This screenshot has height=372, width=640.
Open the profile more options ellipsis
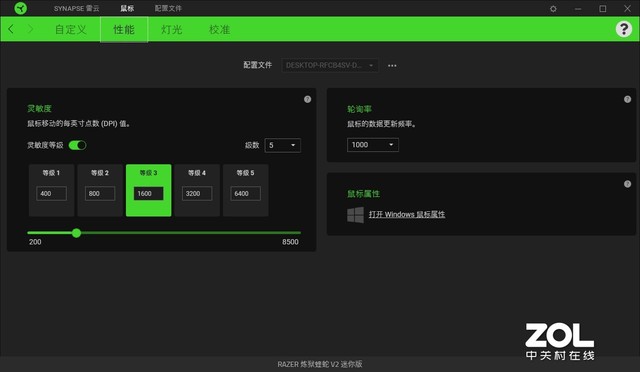tap(392, 65)
